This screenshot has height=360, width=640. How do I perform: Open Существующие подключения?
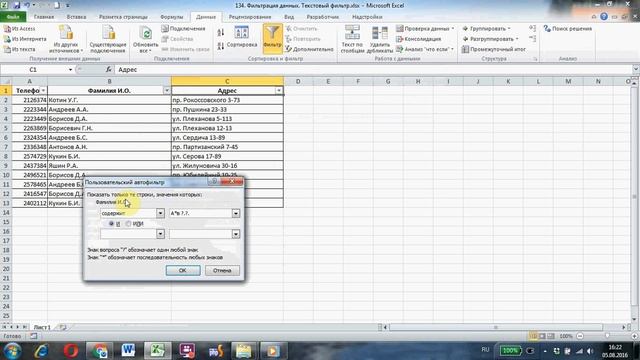108,39
